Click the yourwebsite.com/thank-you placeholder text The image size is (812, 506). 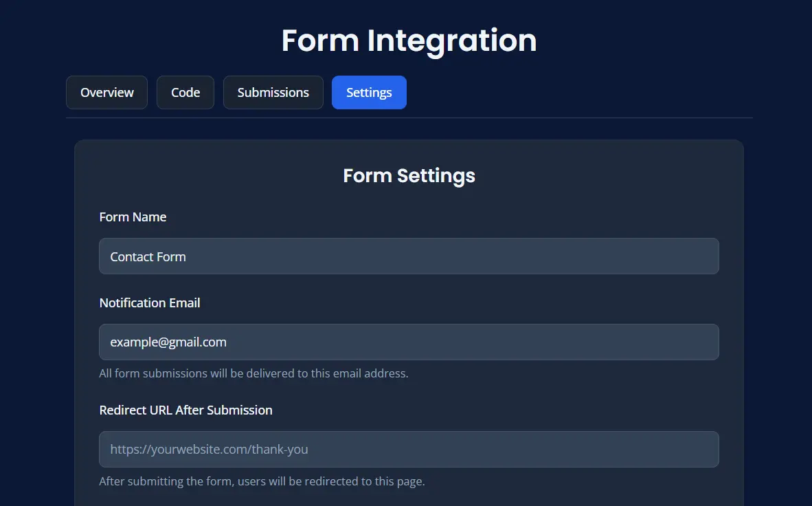pyautogui.click(x=209, y=450)
